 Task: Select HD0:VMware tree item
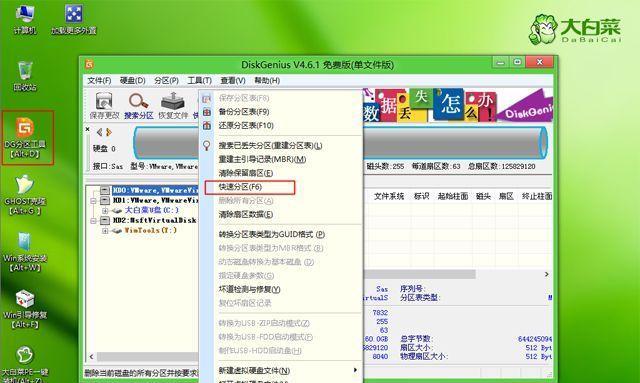coord(155,190)
